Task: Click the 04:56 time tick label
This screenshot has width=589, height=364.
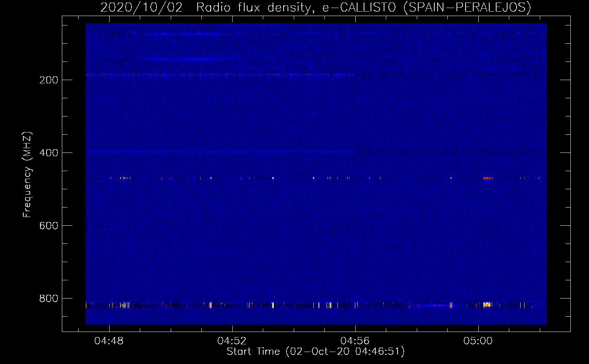Action: click(355, 341)
